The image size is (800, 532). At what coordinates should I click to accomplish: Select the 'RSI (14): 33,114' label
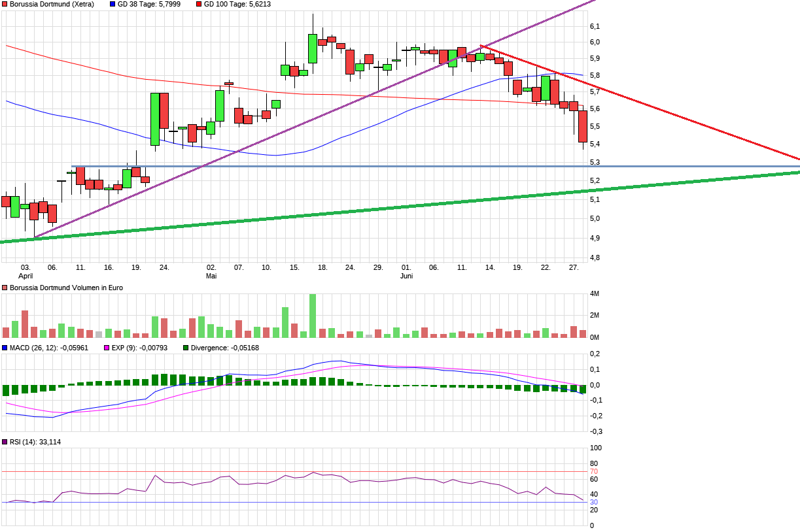click(35, 442)
